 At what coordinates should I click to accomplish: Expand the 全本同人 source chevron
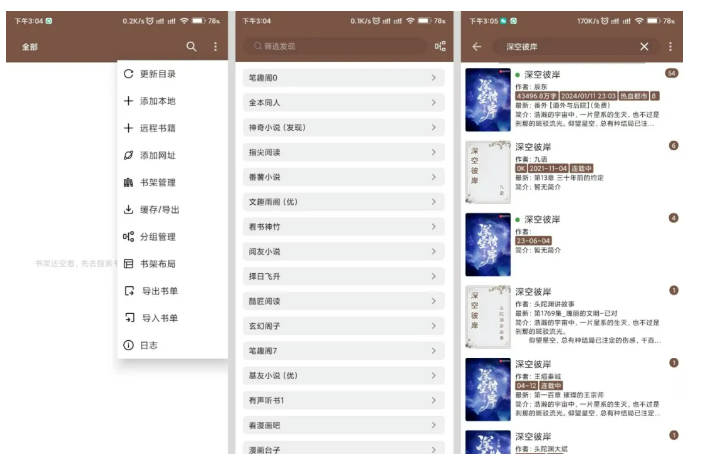(x=434, y=103)
